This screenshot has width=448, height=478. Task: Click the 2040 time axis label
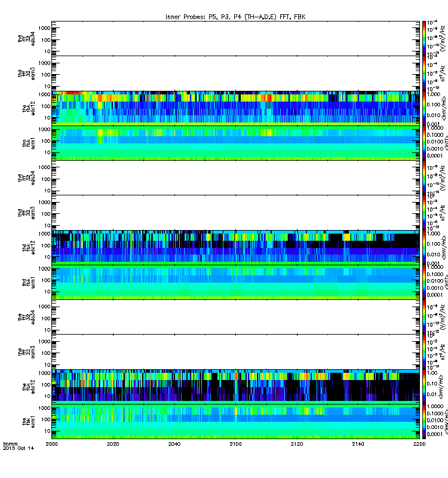pos(174,444)
